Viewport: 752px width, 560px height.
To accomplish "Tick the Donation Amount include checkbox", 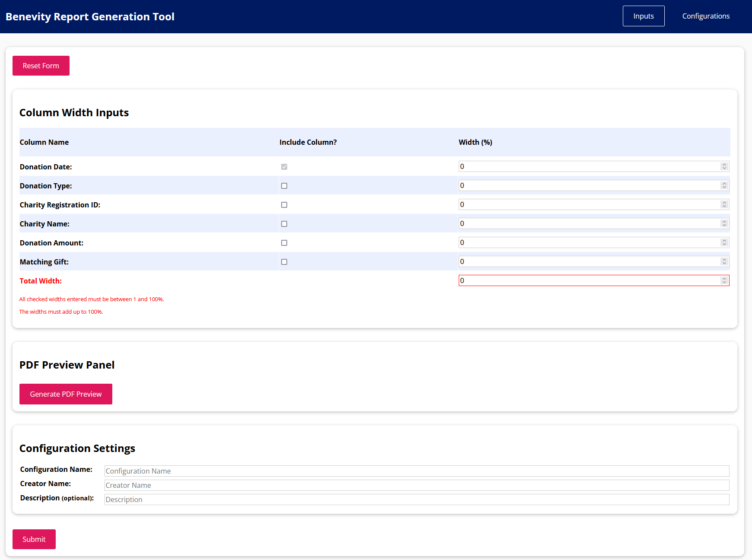I will tap(284, 243).
